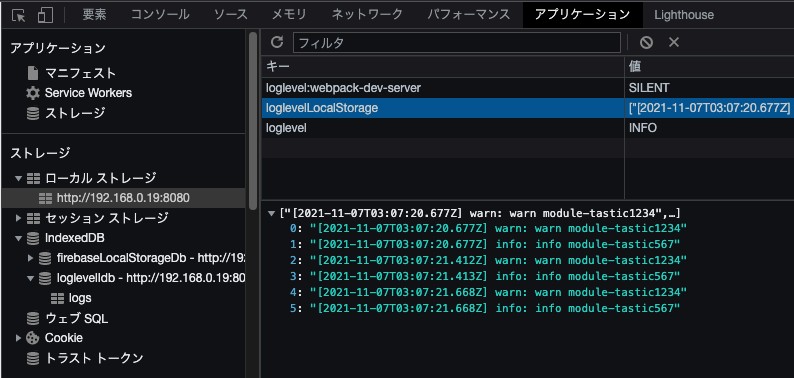Viewport: 794px width, 378px height.
Task: Expand the セッション ストレージ tree node
Action: click(19, 218)
